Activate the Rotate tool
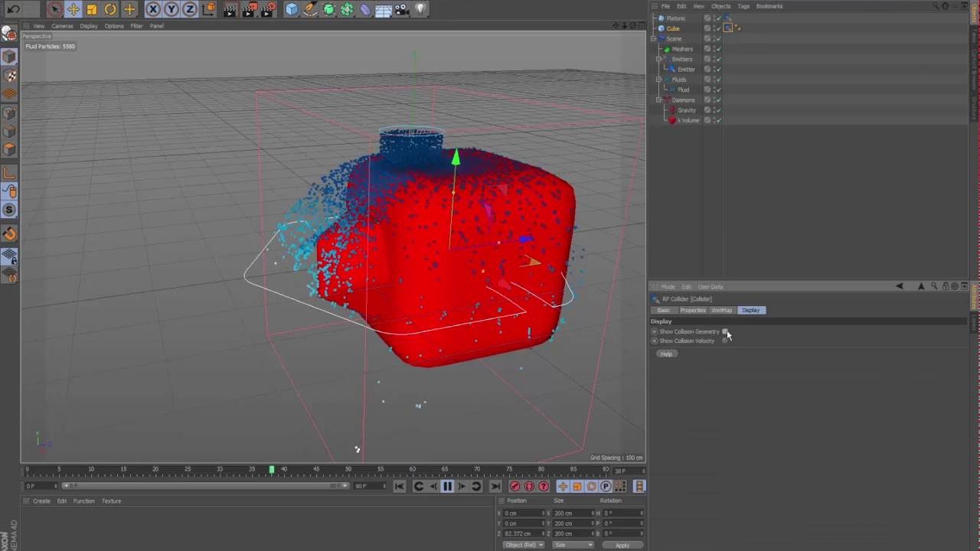Image resolution: width=980 pixels, height=551 pixels. coord(110,9)
